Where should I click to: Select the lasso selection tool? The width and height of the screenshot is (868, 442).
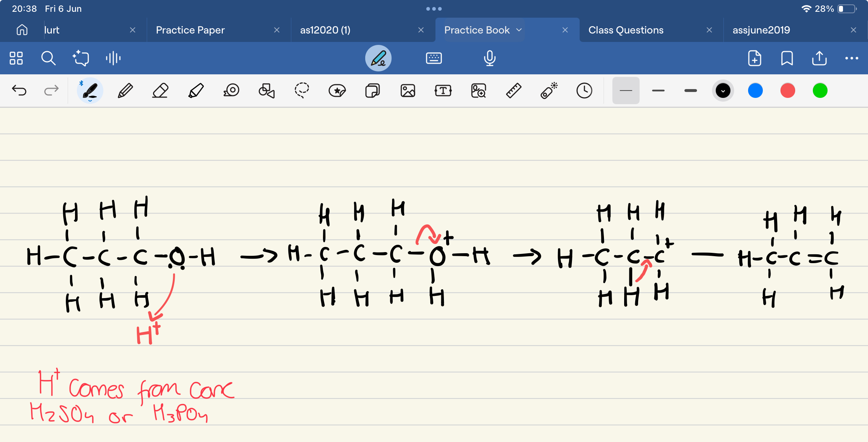(x=302, y=91)
